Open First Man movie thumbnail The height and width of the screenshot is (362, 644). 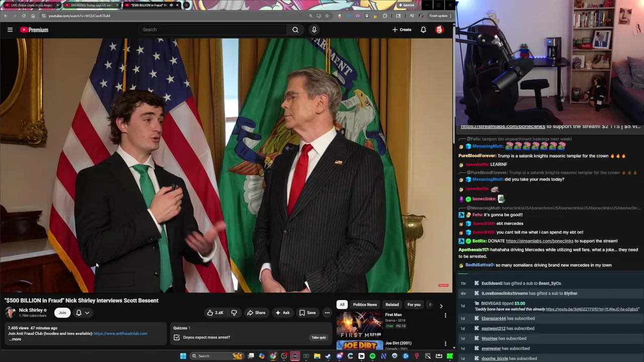(359, 325)
